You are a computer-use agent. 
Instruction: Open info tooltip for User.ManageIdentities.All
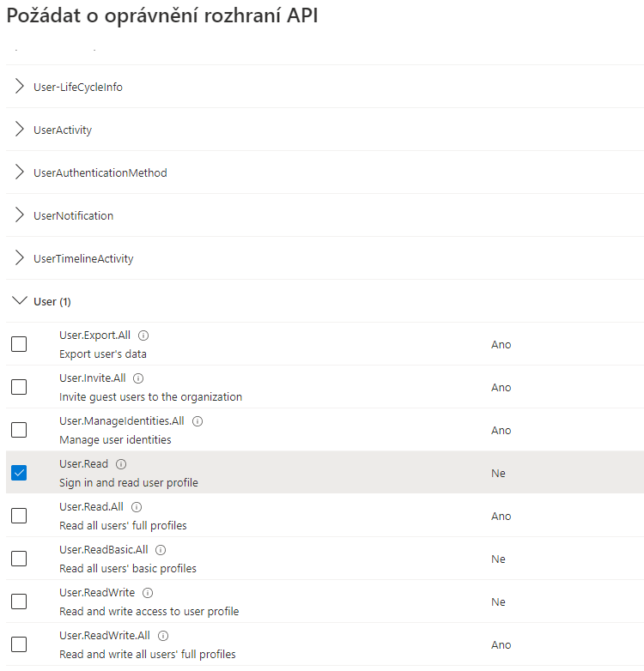(x=197, y=421)
